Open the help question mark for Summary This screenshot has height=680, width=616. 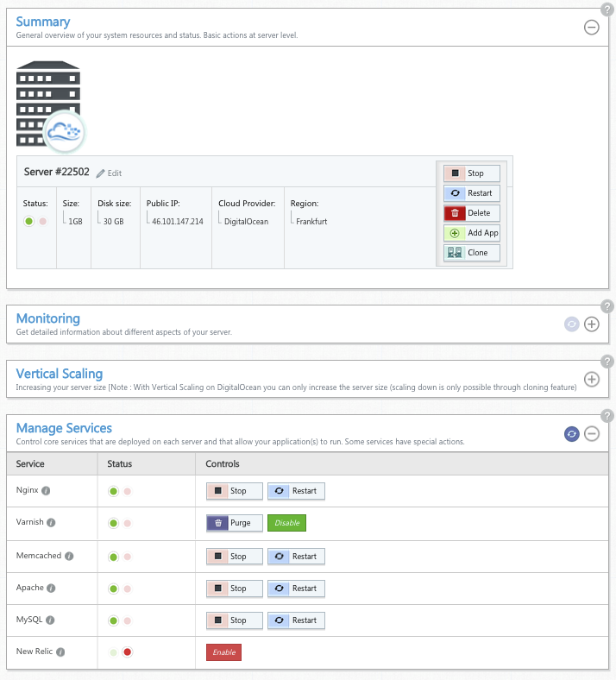pyautogui.click(x=607, y=9)
